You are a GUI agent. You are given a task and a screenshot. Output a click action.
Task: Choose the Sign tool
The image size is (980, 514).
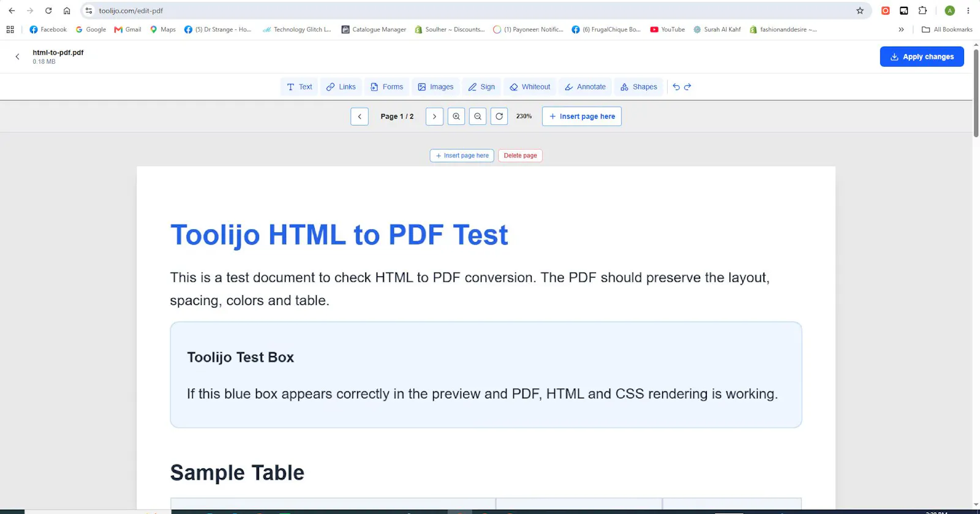tap(481, 87)
